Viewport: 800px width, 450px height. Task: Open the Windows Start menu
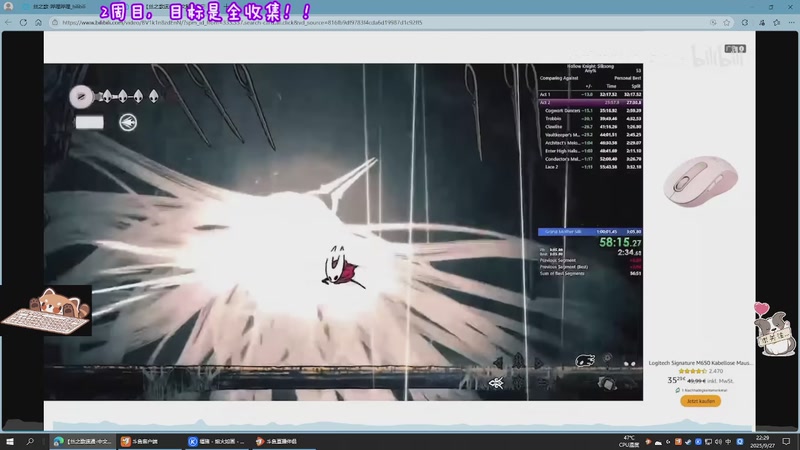10,441
